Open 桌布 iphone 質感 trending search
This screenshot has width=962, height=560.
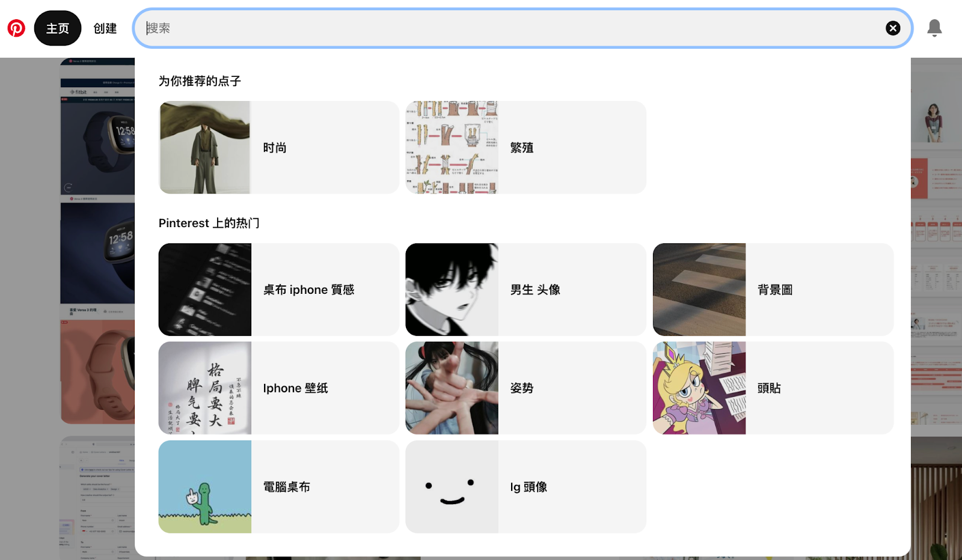279,290
